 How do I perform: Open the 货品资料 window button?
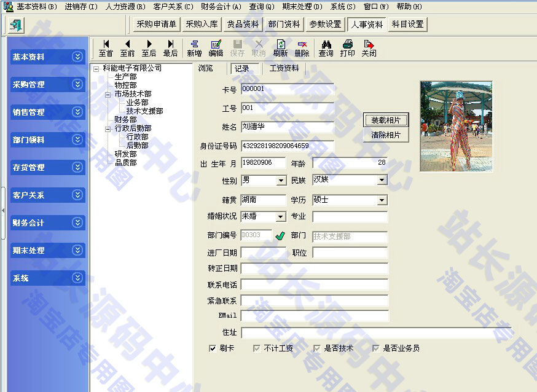point(243,25)
